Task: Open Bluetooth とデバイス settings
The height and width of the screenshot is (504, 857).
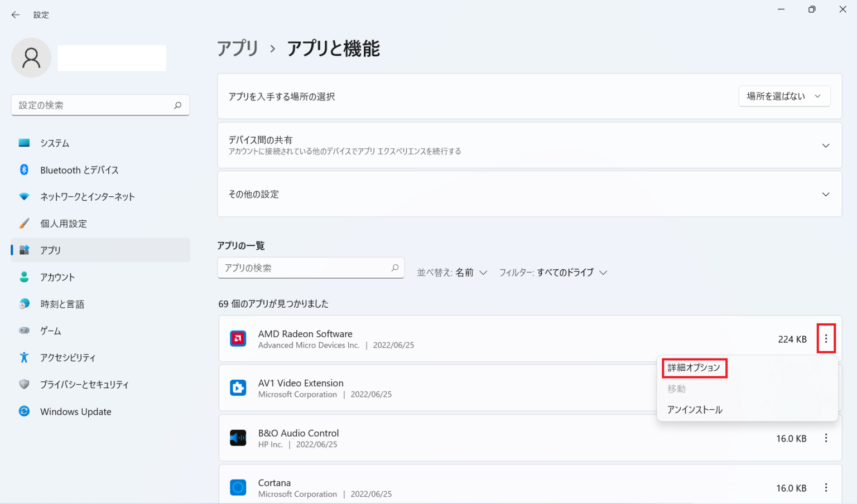Action: tap(79, 170)
